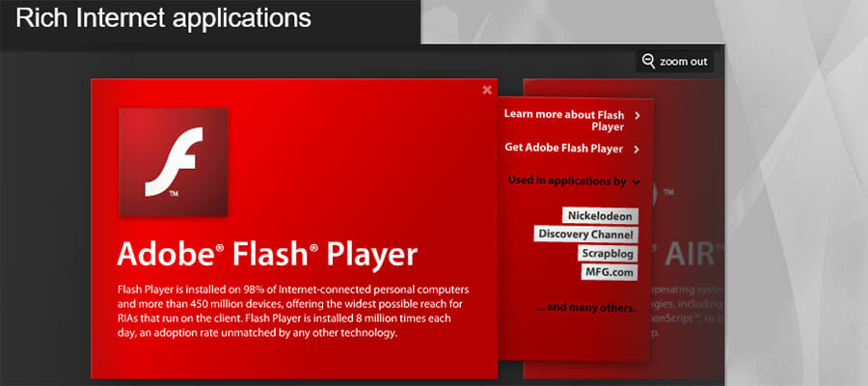Screen dimensions: 868x386
Task: Click the Rich Internet applications heading
Action: point(164,18)
